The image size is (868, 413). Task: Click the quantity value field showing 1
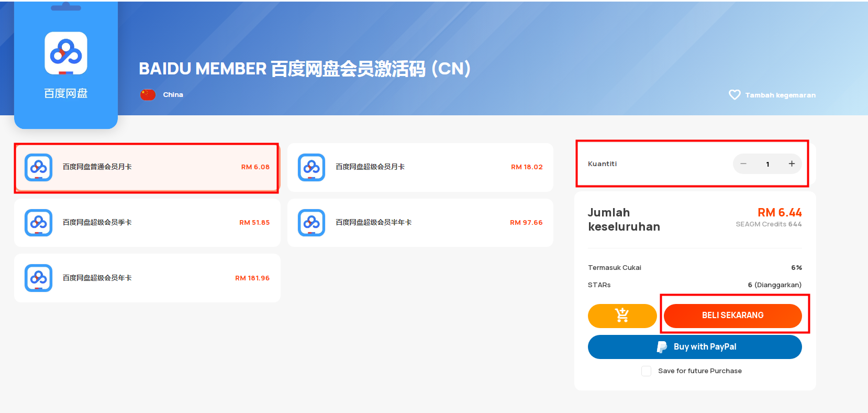coord(767,164)
